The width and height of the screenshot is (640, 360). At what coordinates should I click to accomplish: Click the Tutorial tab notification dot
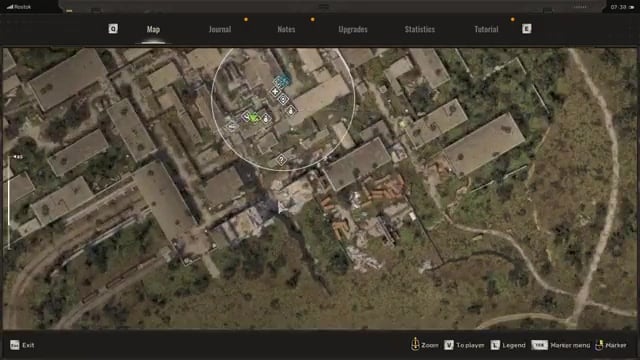513,19
